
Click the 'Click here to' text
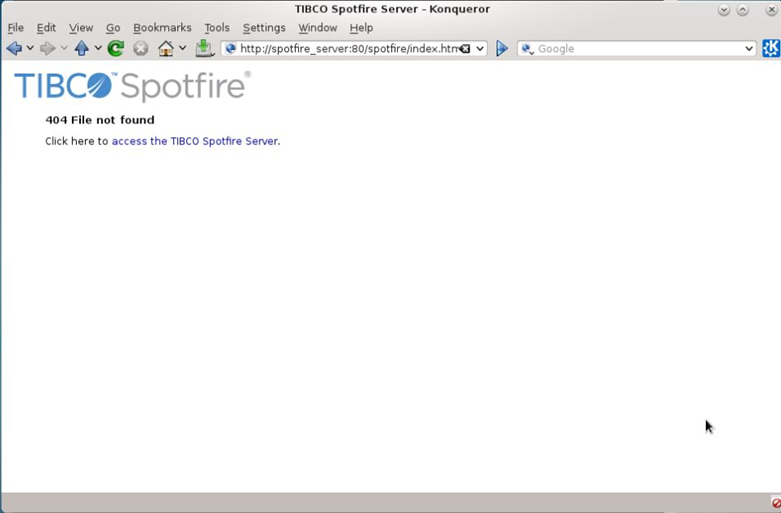(x=77, y=141)
